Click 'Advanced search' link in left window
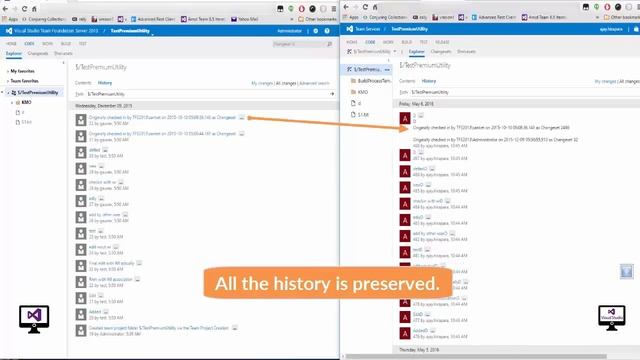 point(314,83)
